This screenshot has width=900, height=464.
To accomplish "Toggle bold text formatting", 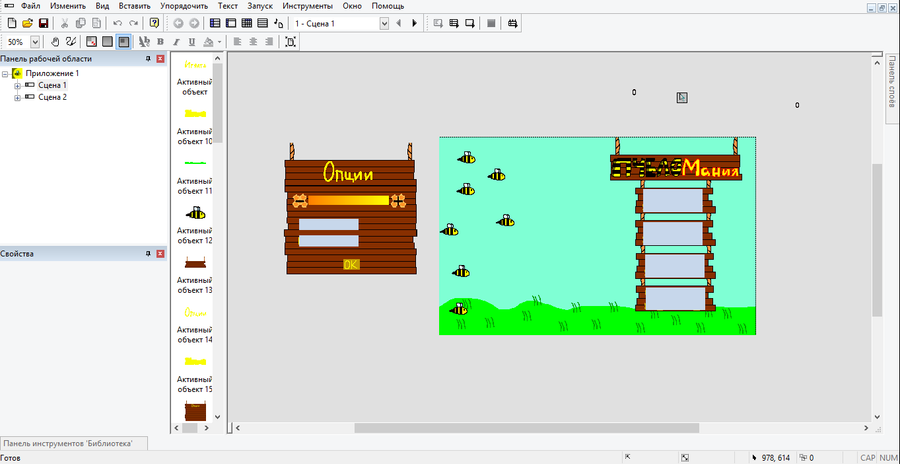I will tap(160, 41).
